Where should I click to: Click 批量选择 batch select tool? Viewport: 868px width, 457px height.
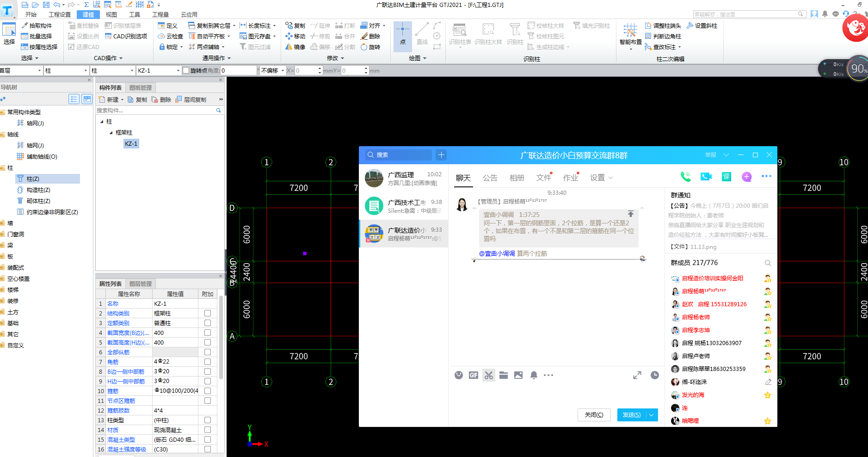(37, 36)
